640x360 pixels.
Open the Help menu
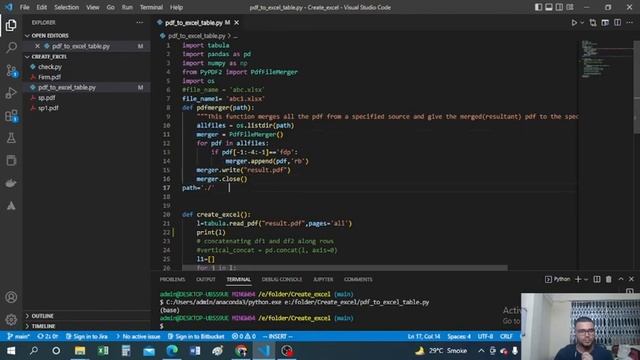[x=176, y=7]
